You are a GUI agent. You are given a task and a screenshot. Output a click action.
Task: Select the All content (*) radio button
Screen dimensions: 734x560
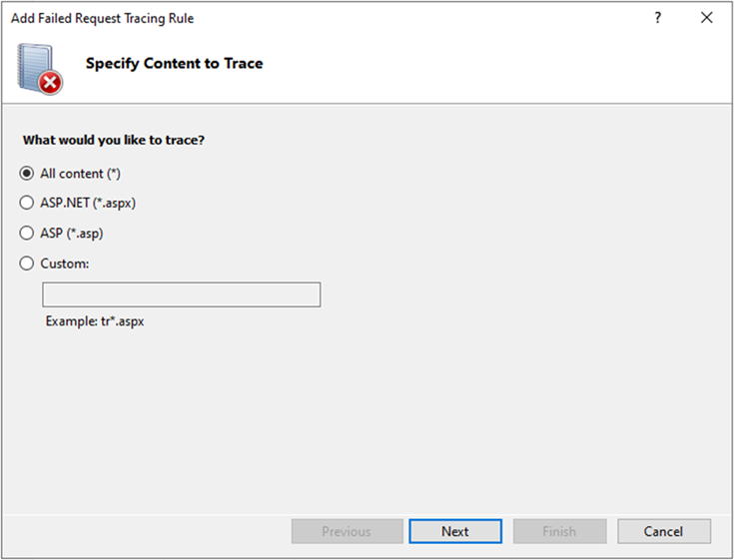click(x=27, y=173)
